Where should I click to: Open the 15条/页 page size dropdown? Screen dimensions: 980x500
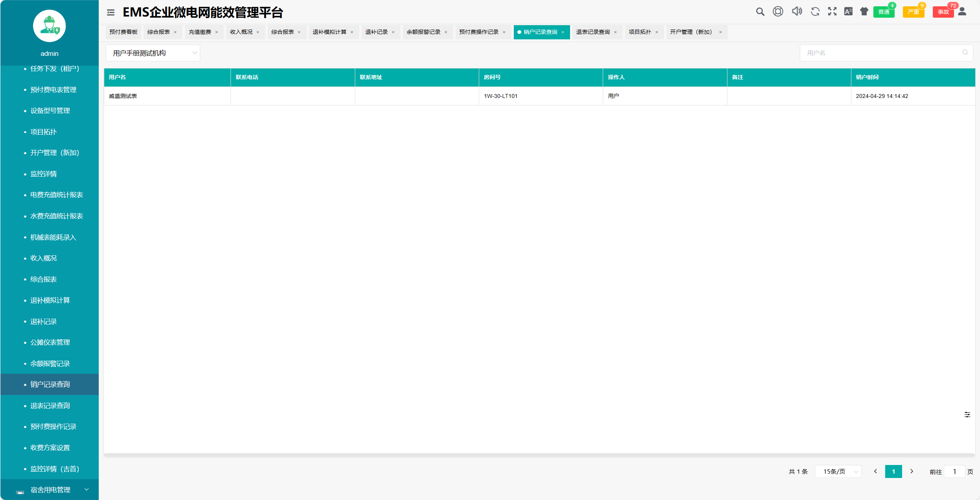838,471
